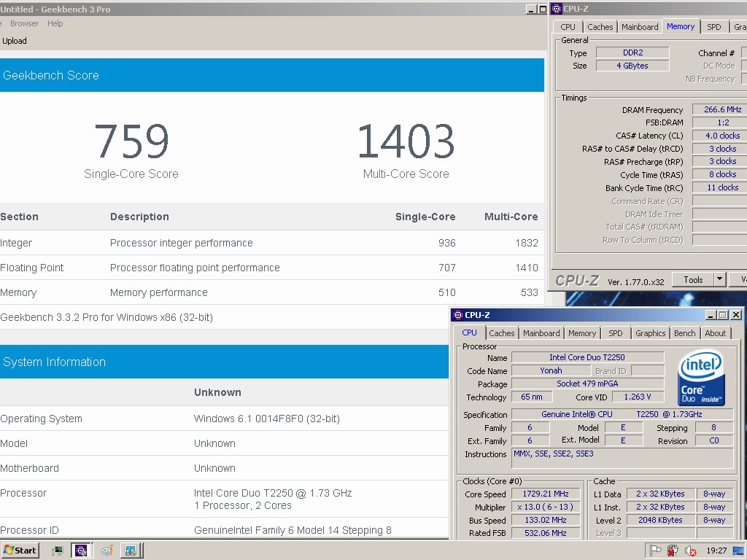Image resolution: width=747 pixels, height=560 pixels.
Task: Click the CPU-Z icon in the upper window title bar
Action: point(557,9)
